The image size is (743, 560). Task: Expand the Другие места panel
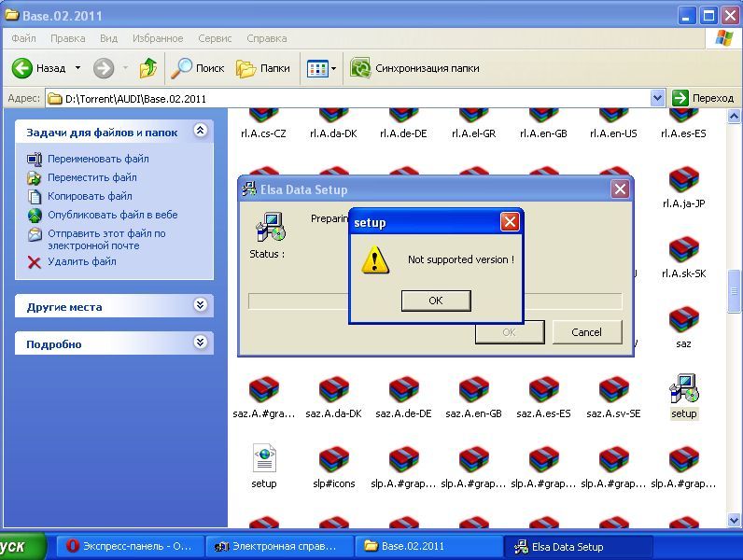tap(201, 305)
